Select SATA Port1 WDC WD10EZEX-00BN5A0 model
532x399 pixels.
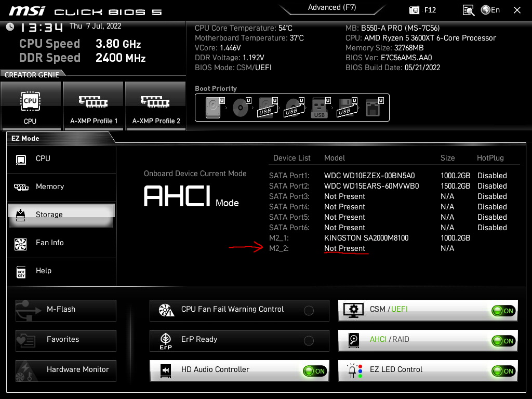coord(369,176)
